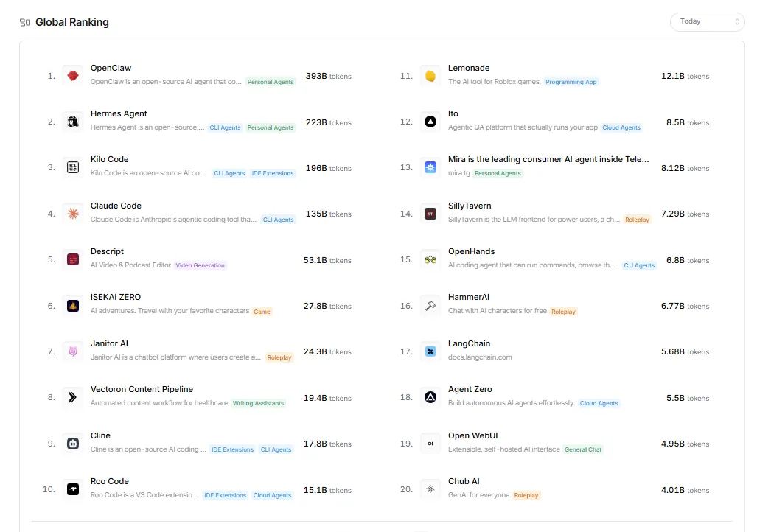This screenshot has width=757, height=532.
Task: Select the General Chat tag on Open WebUI
Action: [583, 449]
